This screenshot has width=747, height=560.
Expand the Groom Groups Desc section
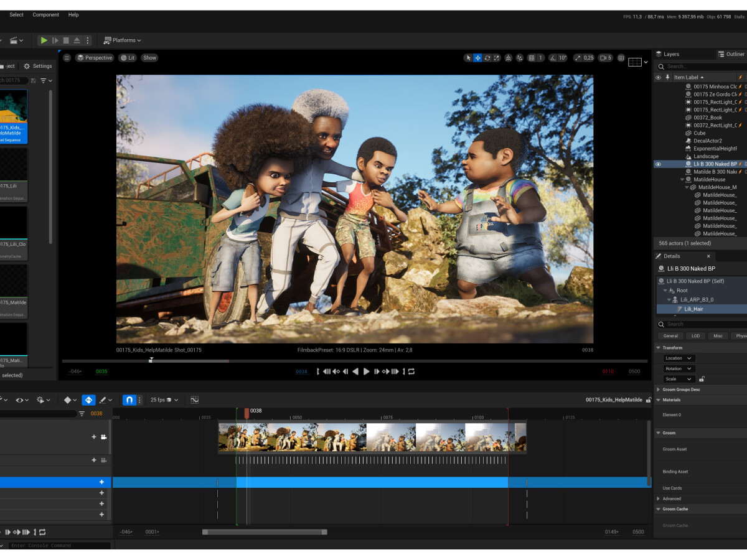[659, 390]
